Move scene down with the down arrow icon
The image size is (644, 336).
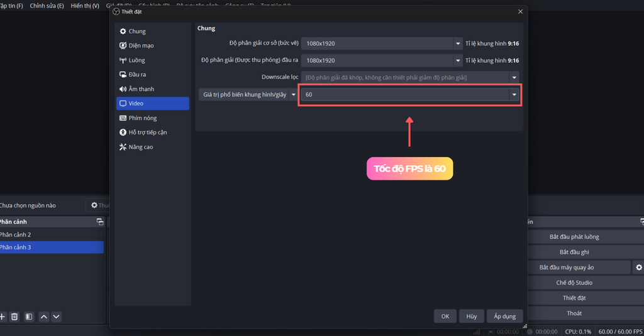[56, 317]
